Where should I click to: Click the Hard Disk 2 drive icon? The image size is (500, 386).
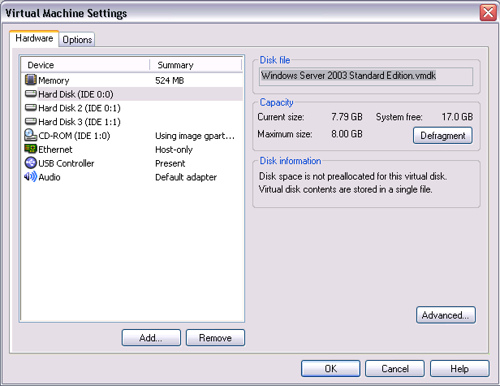tap(31, 108)
